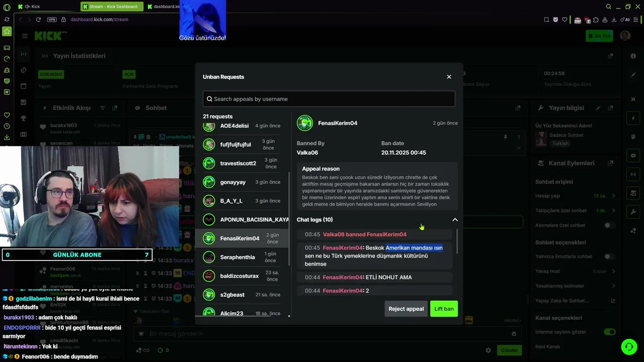Open APONUN_BACISINA_KAYA request

[242, 220]
